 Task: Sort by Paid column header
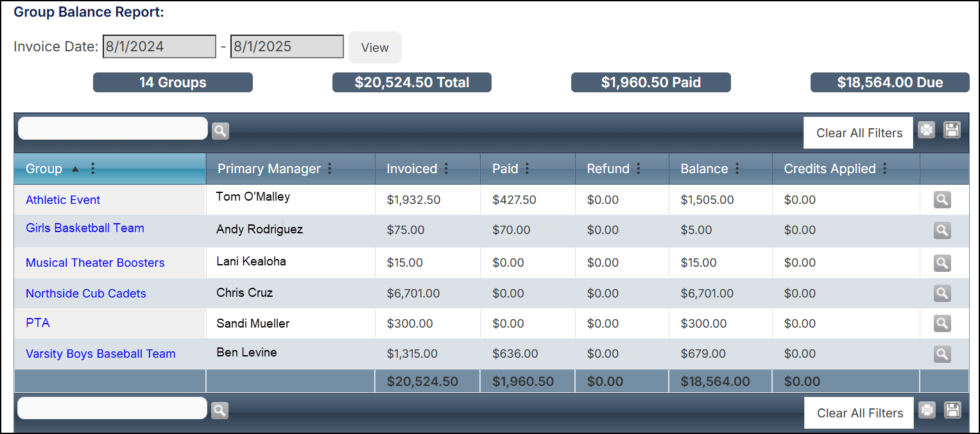pyautogui.click(x=505, y=169)
